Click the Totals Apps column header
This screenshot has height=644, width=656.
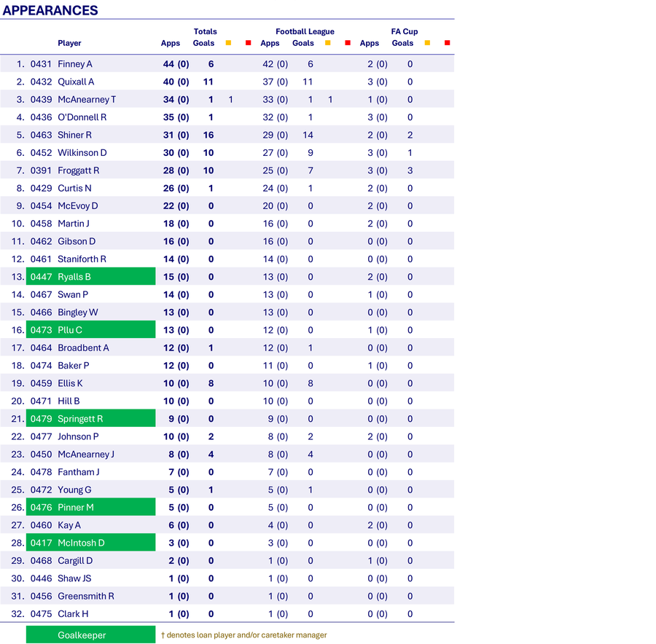pos(171,43)
